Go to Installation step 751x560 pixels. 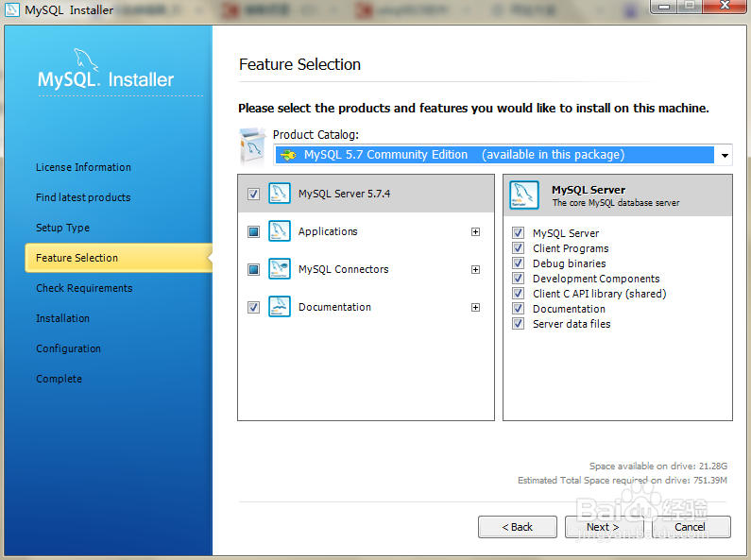point(62,318)
